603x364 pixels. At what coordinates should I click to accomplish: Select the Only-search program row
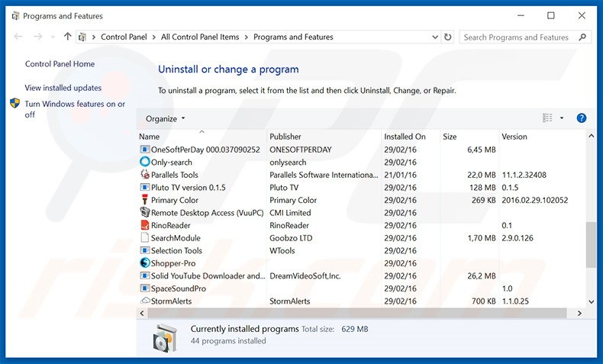click(x=362, y=163)
